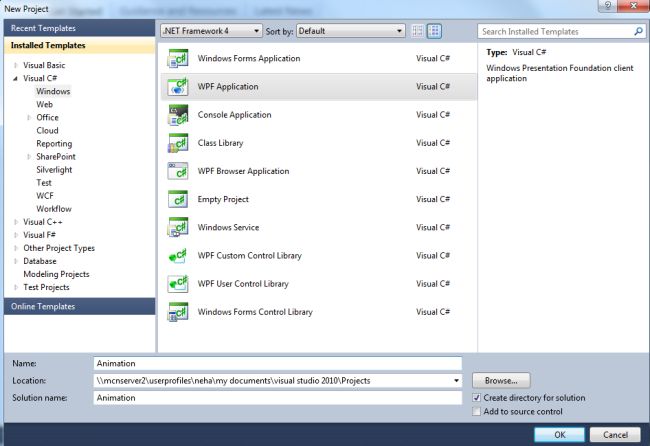This screenshot has width=650, height=446.
Task: Click the Windows Service template icon
Action: [178, 228]
